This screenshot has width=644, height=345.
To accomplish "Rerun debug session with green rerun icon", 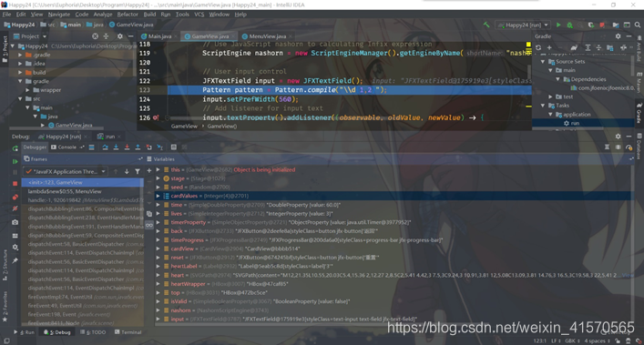I will [x=15, y=148].
